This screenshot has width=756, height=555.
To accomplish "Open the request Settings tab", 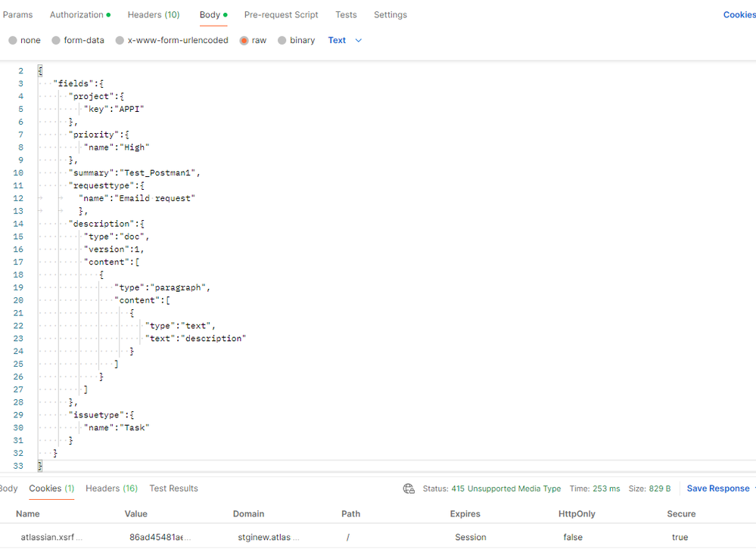I will 390,14.
